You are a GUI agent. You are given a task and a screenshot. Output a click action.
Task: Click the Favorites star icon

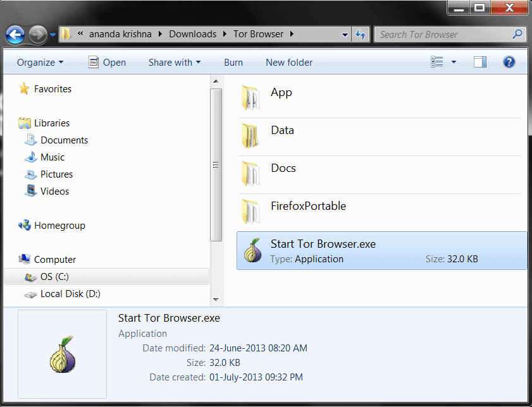(24, 88)
